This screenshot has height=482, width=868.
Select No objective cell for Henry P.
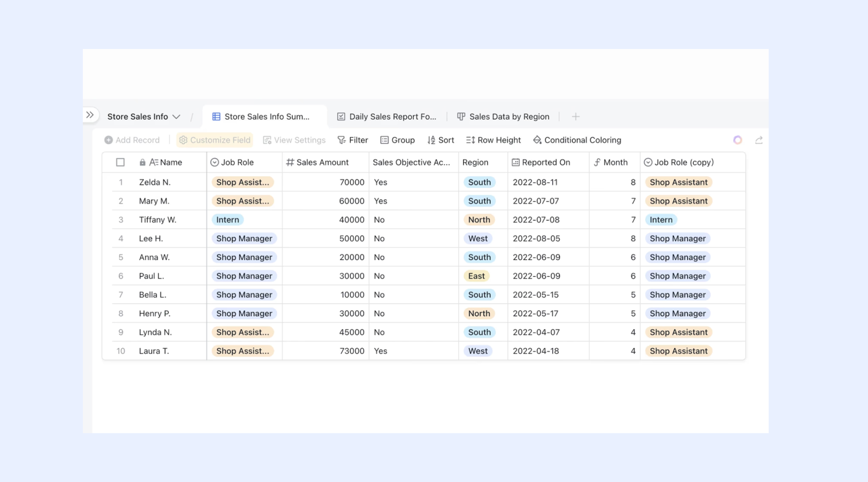pyautogui.click(x=414, y=313)
